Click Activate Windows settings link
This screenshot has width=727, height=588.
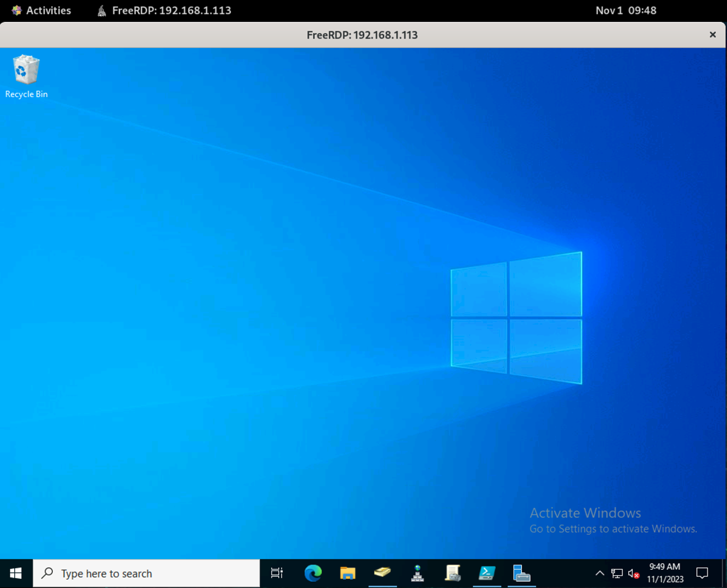612,529
